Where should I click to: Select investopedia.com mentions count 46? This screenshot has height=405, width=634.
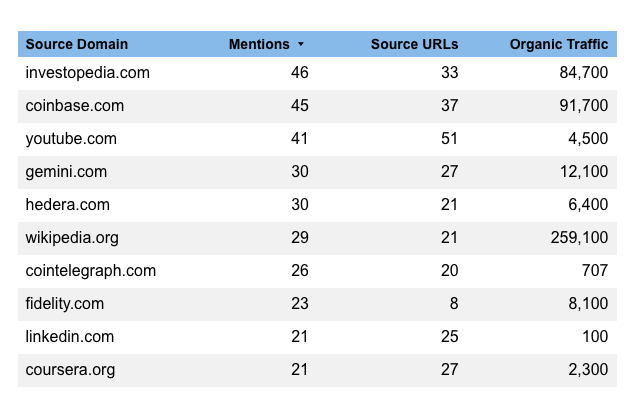pos(299,73)
